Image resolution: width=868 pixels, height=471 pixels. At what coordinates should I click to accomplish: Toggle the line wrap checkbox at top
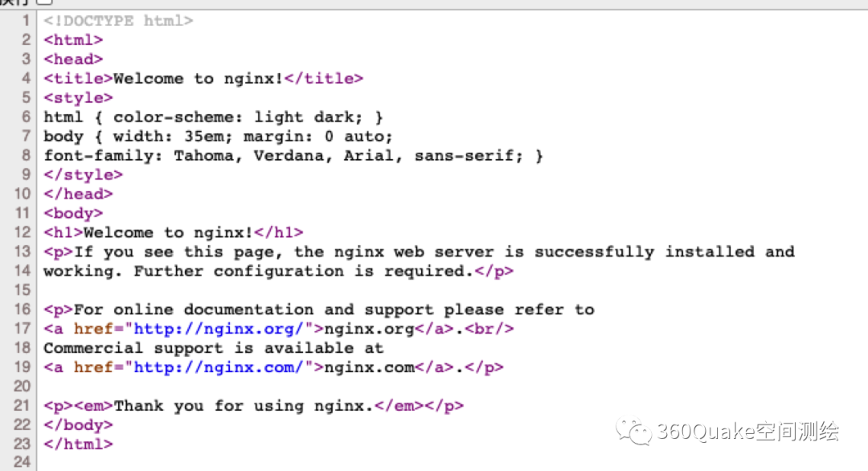click(x=44, y=2)
